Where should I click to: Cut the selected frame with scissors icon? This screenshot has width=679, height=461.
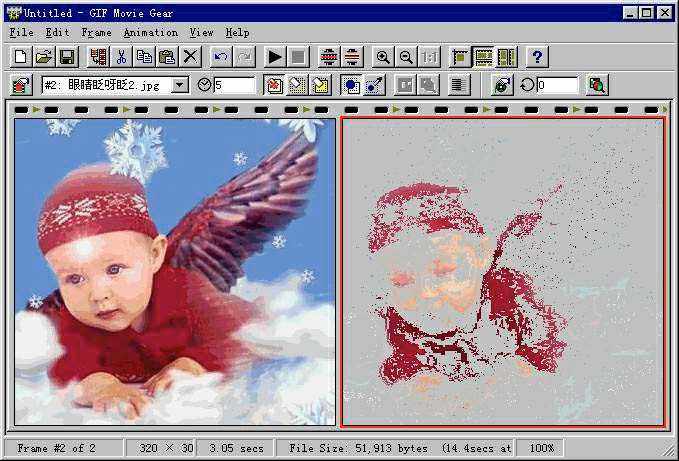pos(121,58)
